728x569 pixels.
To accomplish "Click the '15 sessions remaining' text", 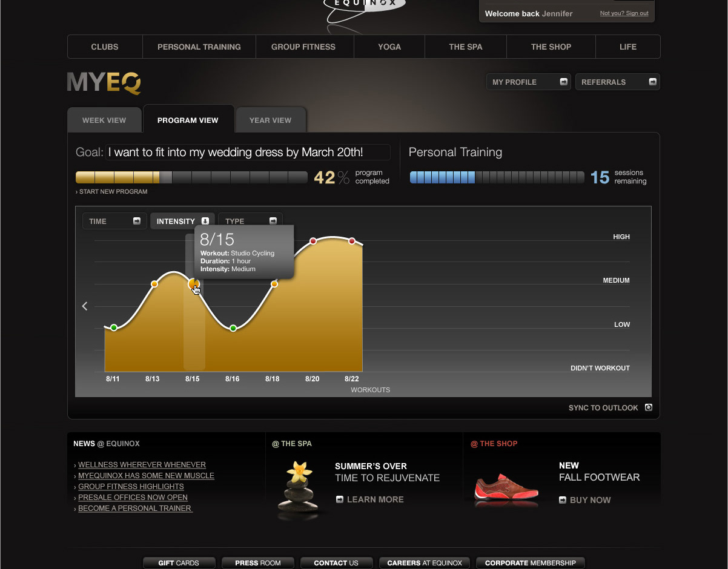I will point(618,177).
